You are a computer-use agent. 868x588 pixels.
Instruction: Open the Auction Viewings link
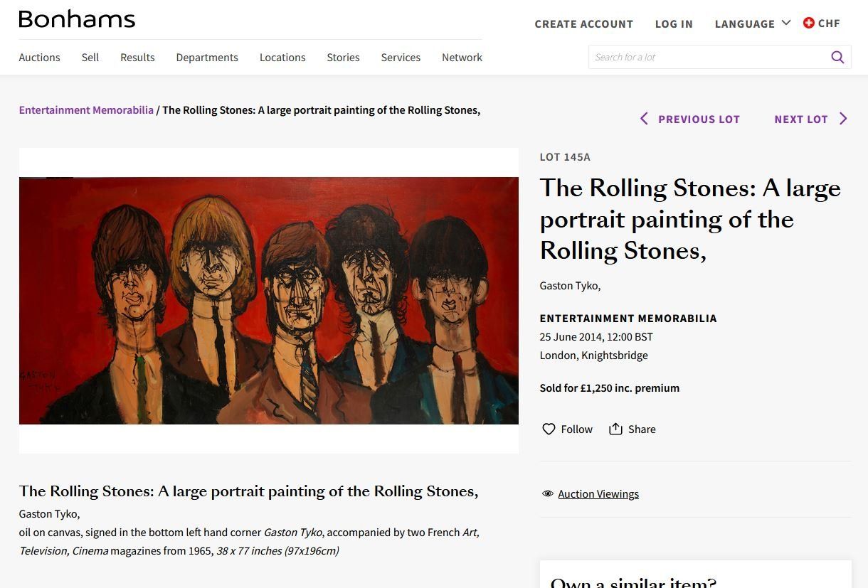tap(598, 493)
